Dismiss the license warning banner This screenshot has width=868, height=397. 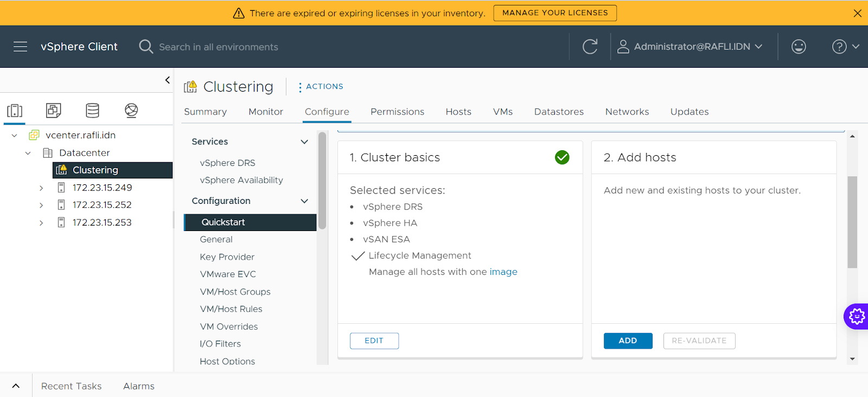858,13
